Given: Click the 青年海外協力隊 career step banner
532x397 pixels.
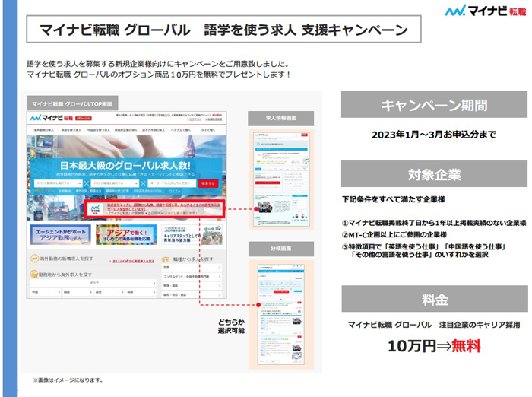Looking at the screenshot, I should [x=192, y=234].
